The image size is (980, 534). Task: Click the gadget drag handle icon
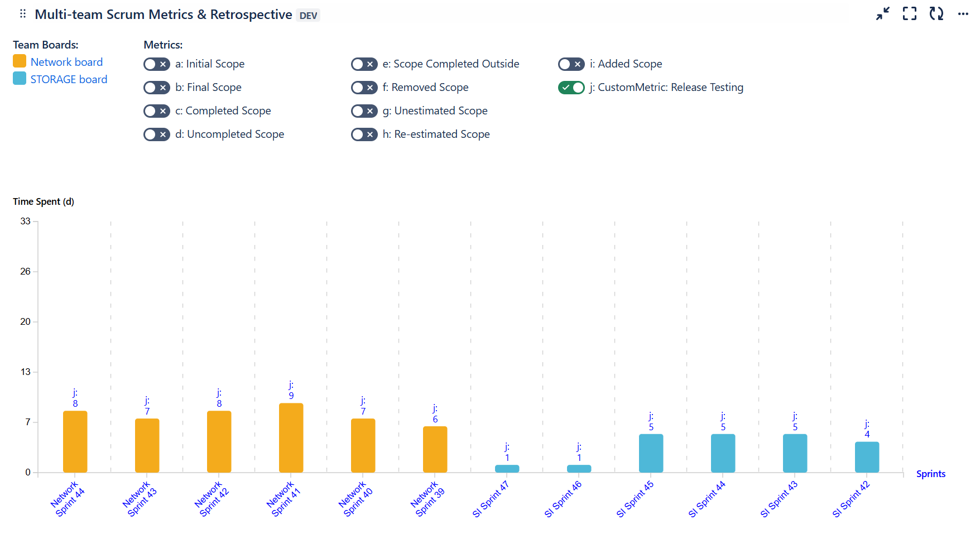23,14
